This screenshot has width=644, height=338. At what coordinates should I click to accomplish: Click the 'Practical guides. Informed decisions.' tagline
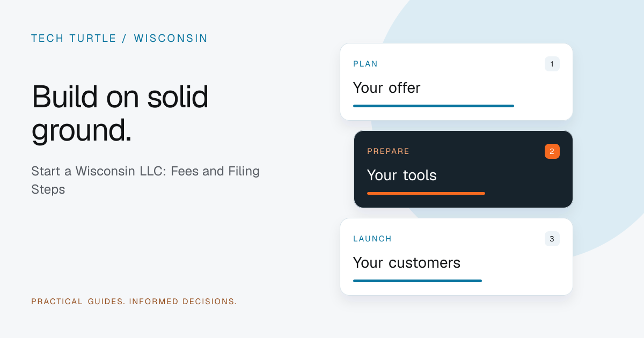pos(134,302)
